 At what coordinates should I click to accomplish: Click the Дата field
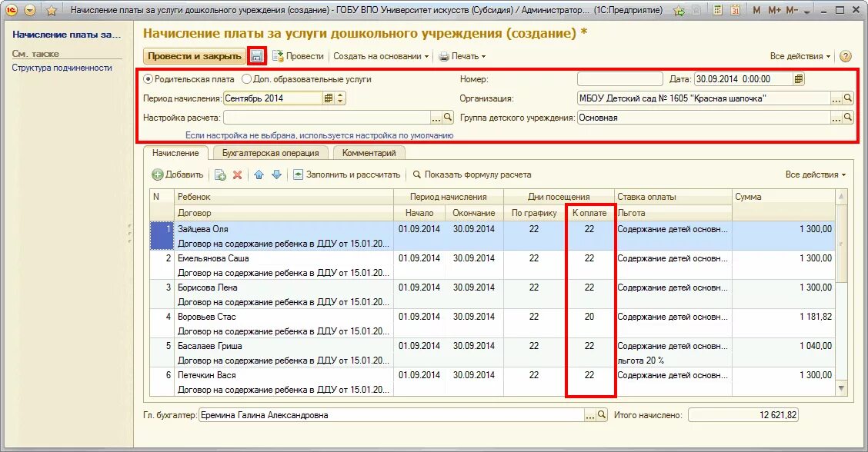click(x=743, y=79)
